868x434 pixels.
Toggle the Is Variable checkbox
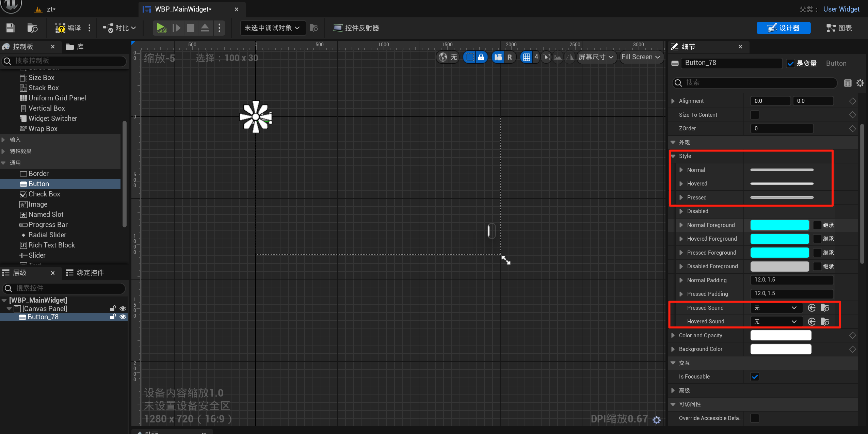tap(791, 63)
